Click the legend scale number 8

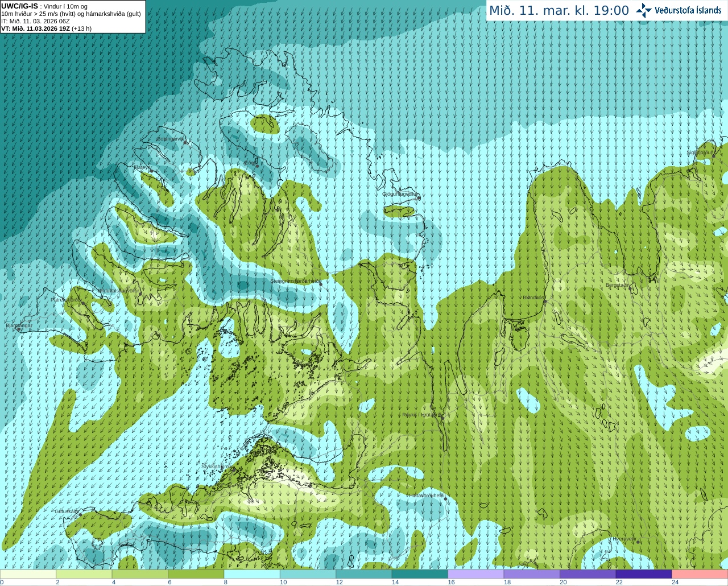(226, 582)
